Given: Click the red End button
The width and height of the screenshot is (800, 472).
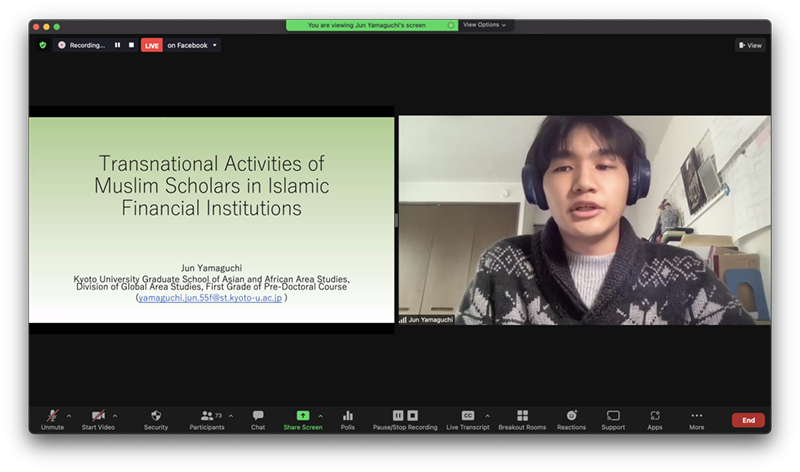Looking at the screenshot, I should [x=748, y=420].
